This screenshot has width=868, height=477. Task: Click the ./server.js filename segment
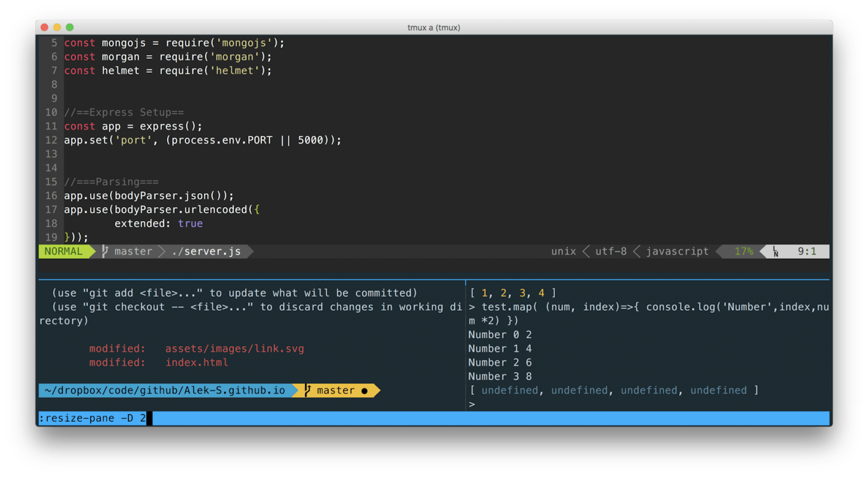pyautogui.click(x=207, y=252)
